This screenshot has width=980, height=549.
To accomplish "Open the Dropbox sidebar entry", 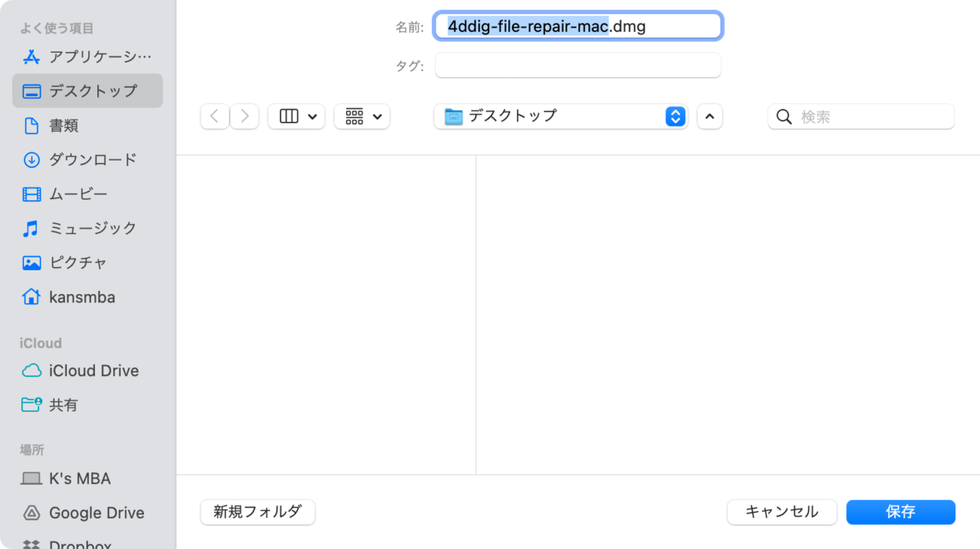I will click(79, 544).
